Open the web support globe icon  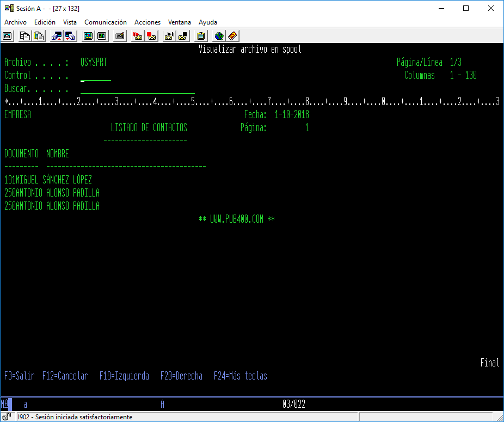pos(218,36)
